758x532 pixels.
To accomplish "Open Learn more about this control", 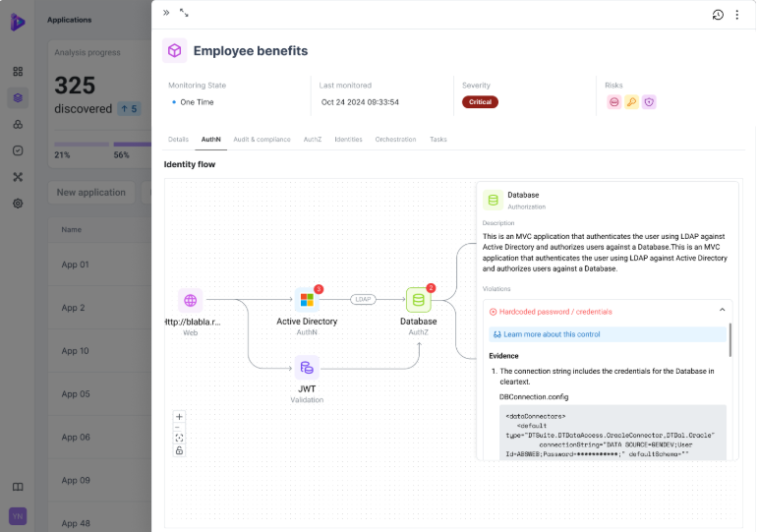I will click(x=551, y=334).
